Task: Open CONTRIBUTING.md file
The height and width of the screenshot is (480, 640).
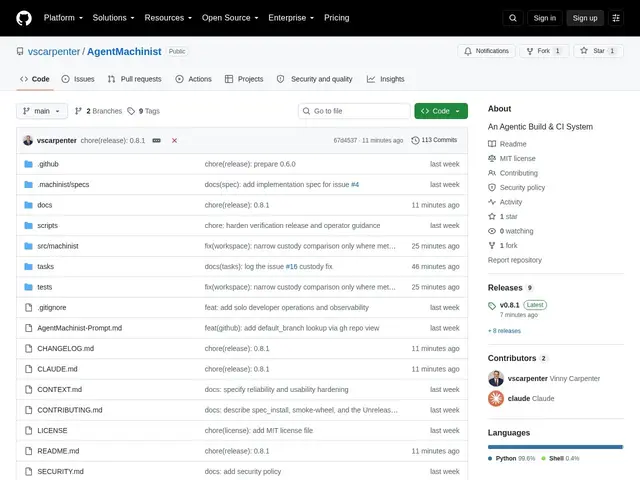Action: point(70,410)
